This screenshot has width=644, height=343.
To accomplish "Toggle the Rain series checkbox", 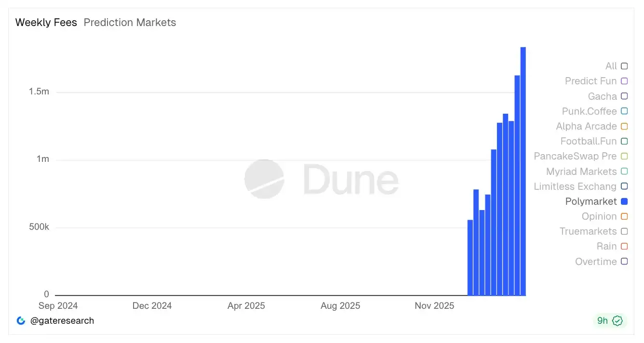I will tap(624, 247).
